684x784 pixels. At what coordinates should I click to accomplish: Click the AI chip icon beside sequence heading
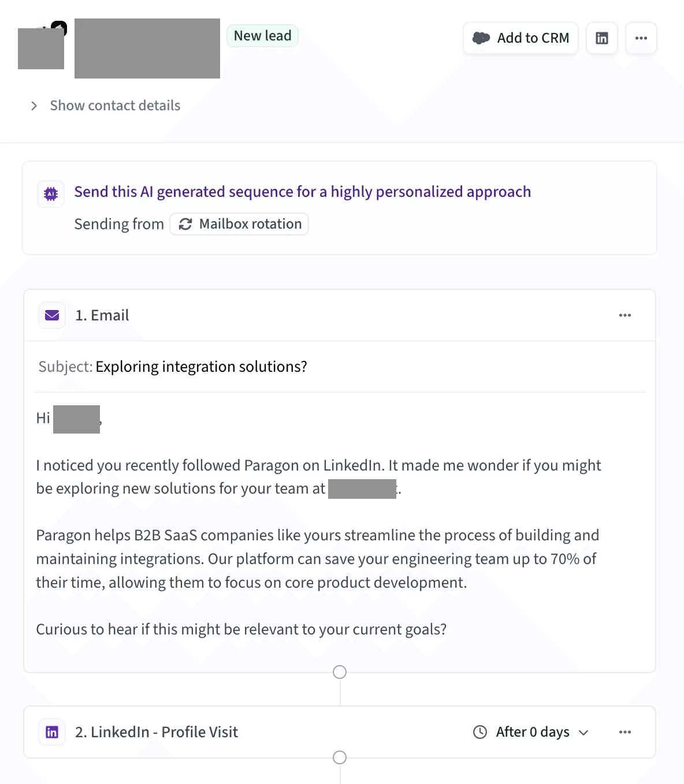click(51, 194)
